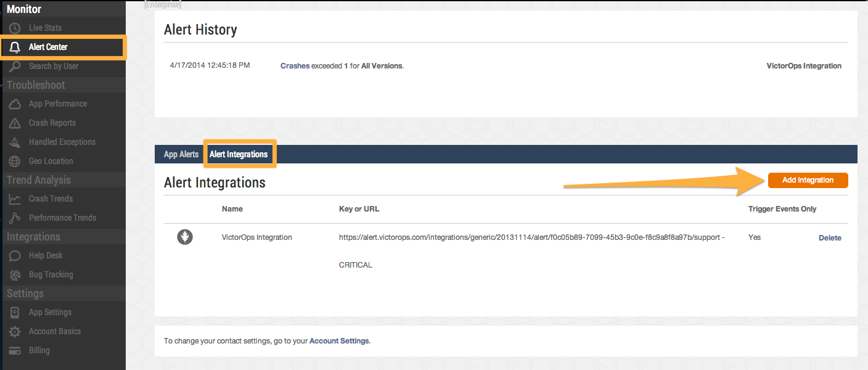Open the Geo Location globe

pos(14,161)
